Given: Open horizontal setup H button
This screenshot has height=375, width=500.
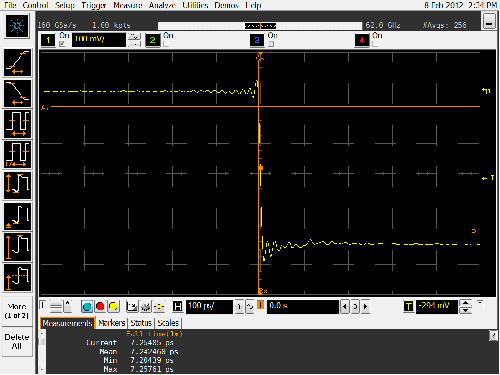Looking at the screenshot, I should (x=178, y=306).
